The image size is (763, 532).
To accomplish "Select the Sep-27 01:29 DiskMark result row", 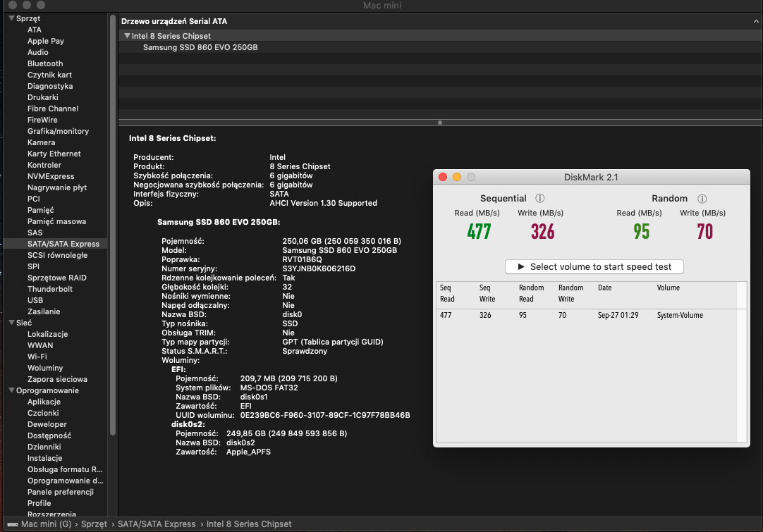I will tap(591, 315).
